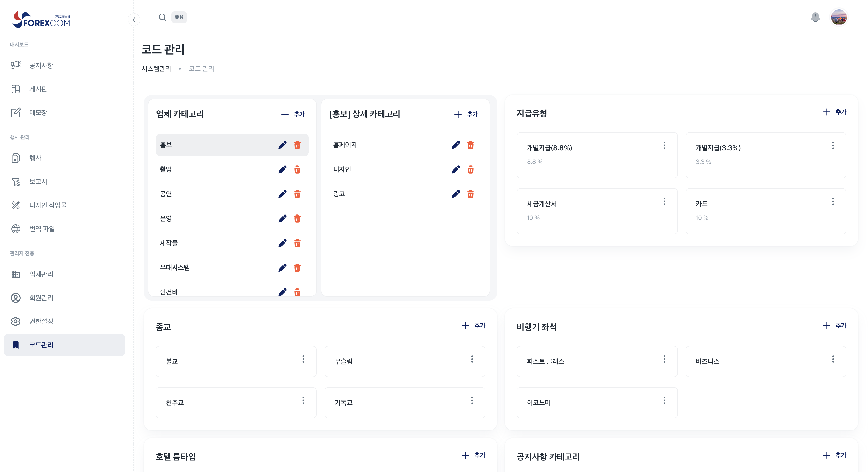Click 시스템관리 breadcrumb link
The width and height of the screenshot is (868, 472).
[156, 69]
